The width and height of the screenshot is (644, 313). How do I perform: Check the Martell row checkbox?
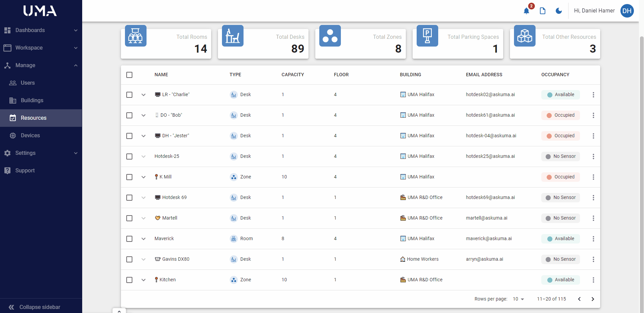pos(129,218)
